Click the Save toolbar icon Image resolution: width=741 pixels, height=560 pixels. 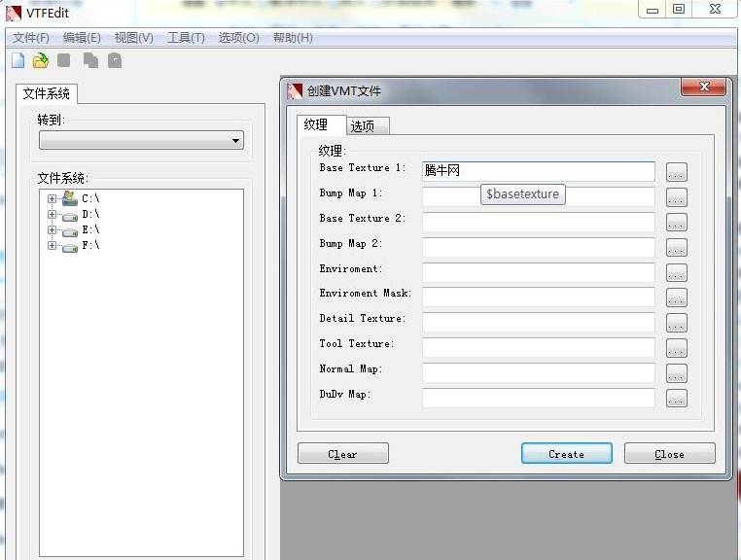pyautogui.click(x=64, y=61)
